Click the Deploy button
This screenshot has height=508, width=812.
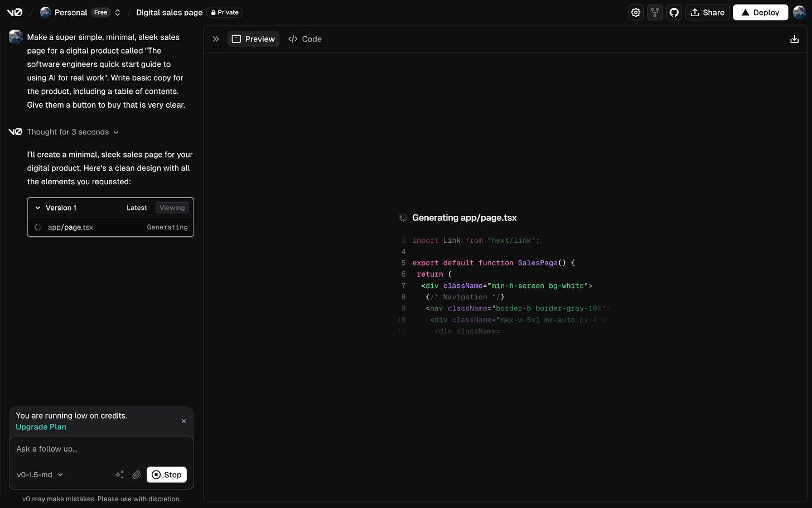click(x=760, y=12)
